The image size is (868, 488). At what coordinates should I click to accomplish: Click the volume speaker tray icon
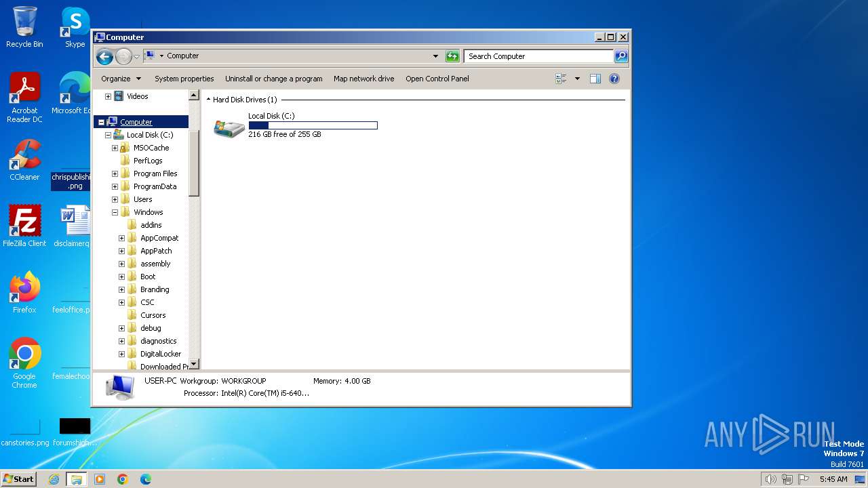pyautogui.click(x=770, y=479)
